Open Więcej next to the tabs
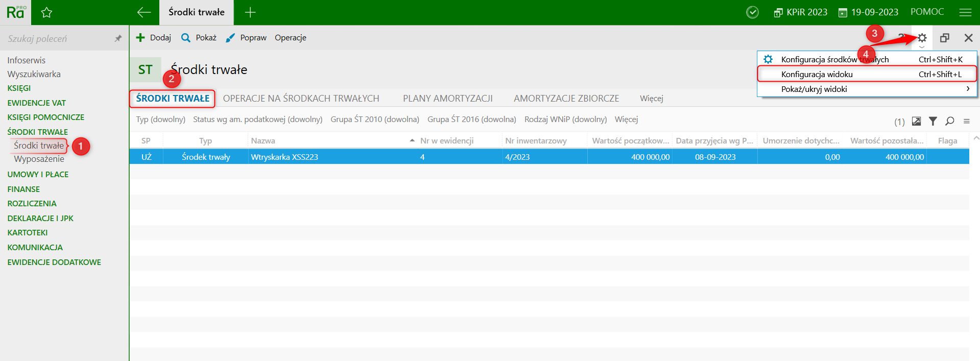980x361 pixels. click(x=651, y=99)
